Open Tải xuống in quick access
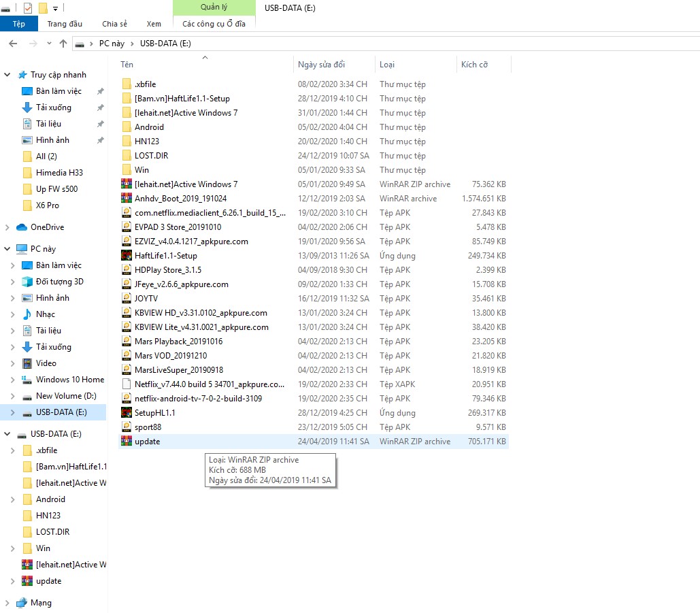Viewport: 700px width, 613px height. click(x=54, y=107)
